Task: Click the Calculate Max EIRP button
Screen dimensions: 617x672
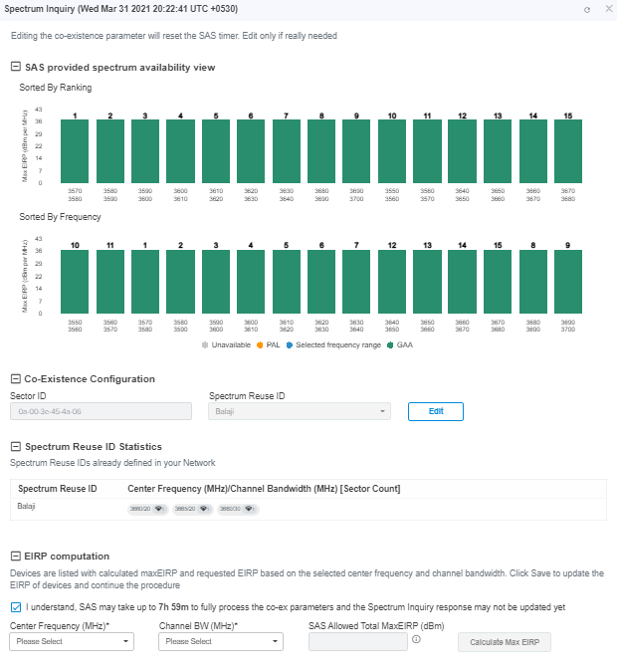Action: [x=505, y=642]
